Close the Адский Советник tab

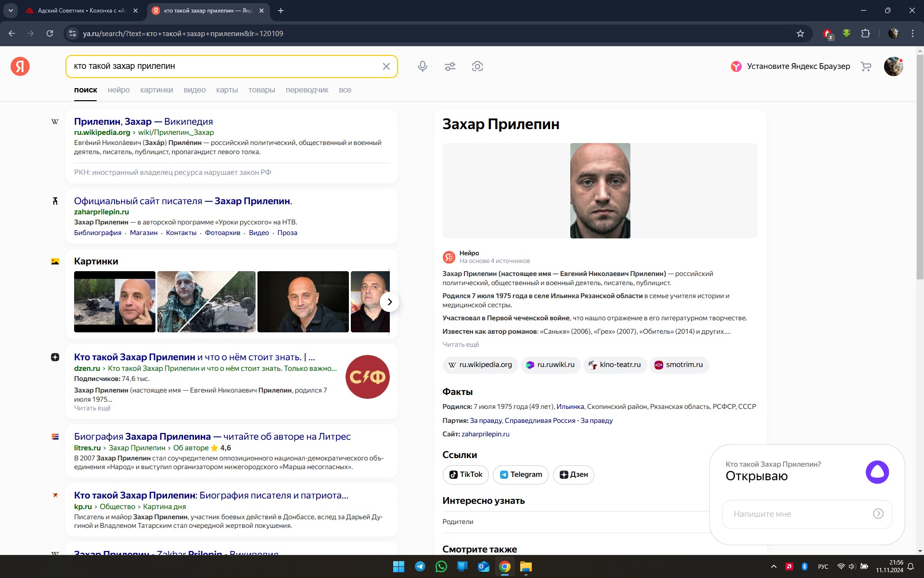[136, 11]
